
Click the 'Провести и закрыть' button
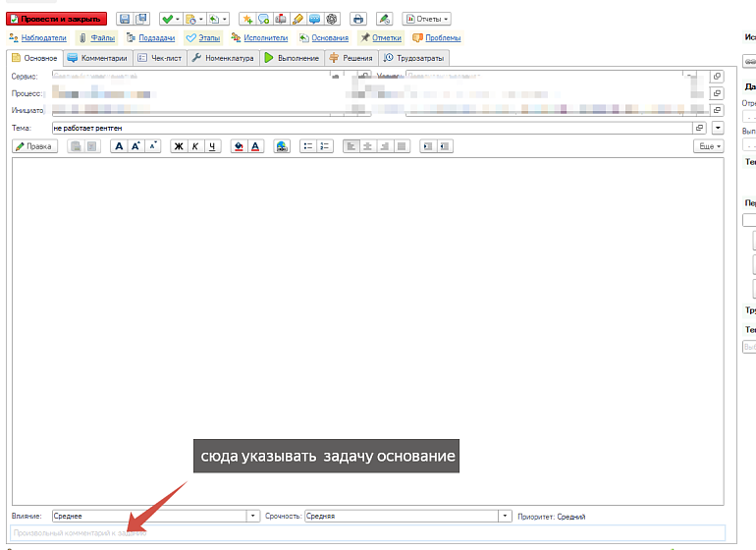click(x=56, y=19)
